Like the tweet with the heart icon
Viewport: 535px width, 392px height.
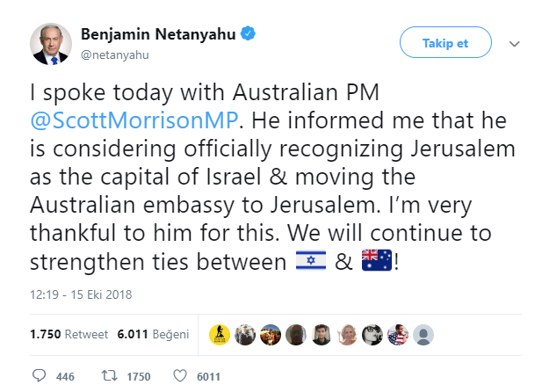(181, 376)
